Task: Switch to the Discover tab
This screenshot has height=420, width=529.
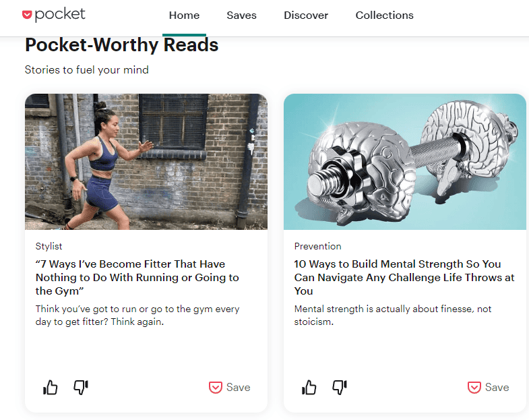Action: point(306,16)
